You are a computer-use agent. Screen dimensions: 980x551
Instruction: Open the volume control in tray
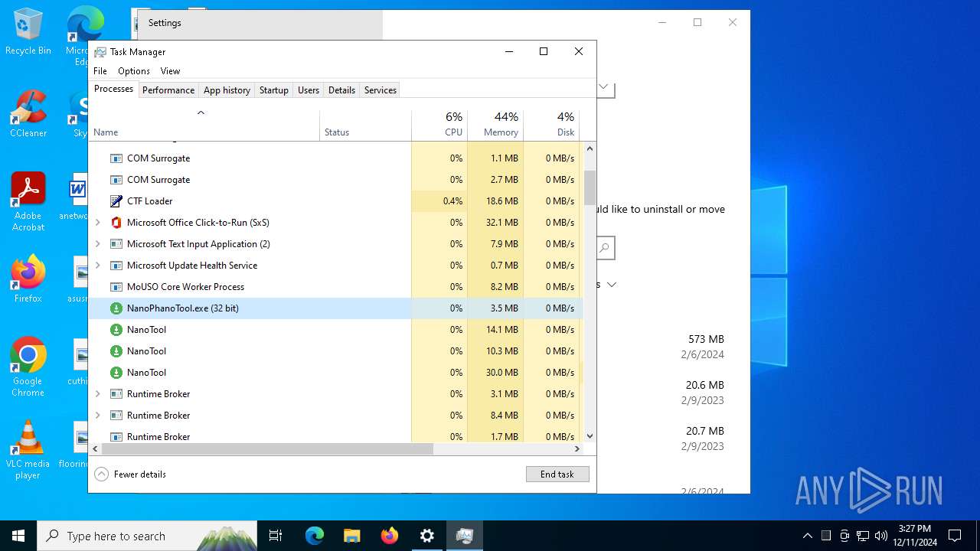(x=881, y=536)
